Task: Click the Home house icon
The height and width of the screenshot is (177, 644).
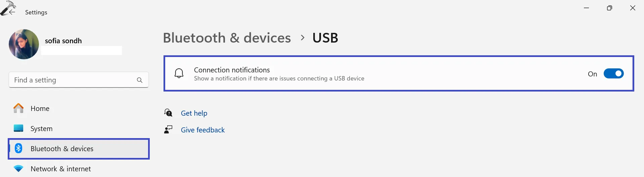Action: tap(18, 108)
